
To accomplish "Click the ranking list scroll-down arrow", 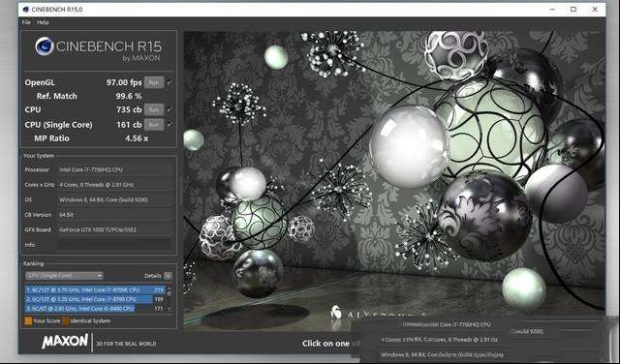I will click(170, 309).
